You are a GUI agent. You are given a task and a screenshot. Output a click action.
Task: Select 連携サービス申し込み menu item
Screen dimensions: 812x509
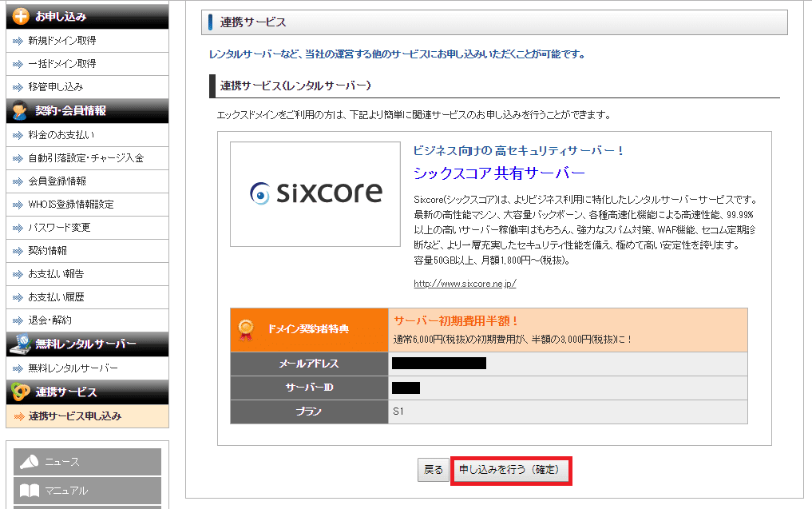(87, 416)
